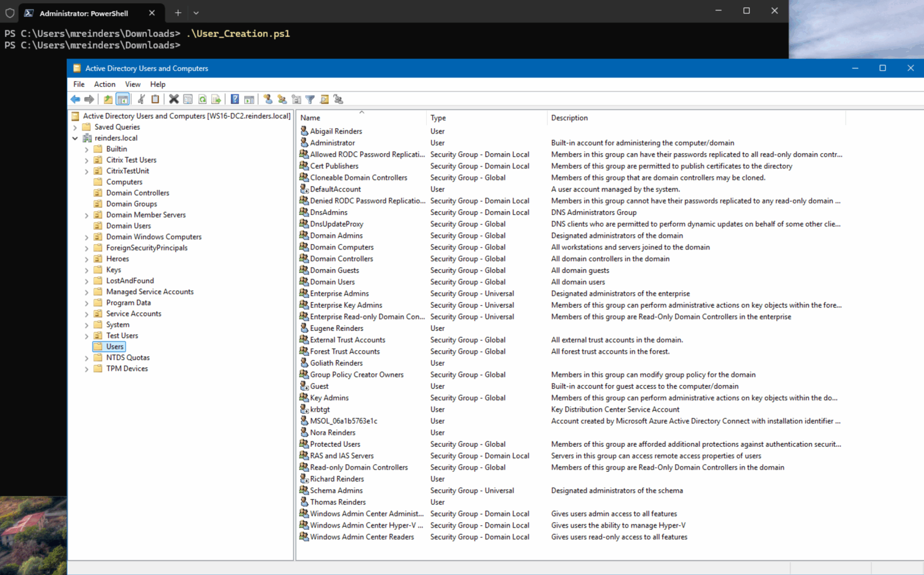Open the filter options funnel icon
Viewport: 924px width, 575px height.
(310, 99)
